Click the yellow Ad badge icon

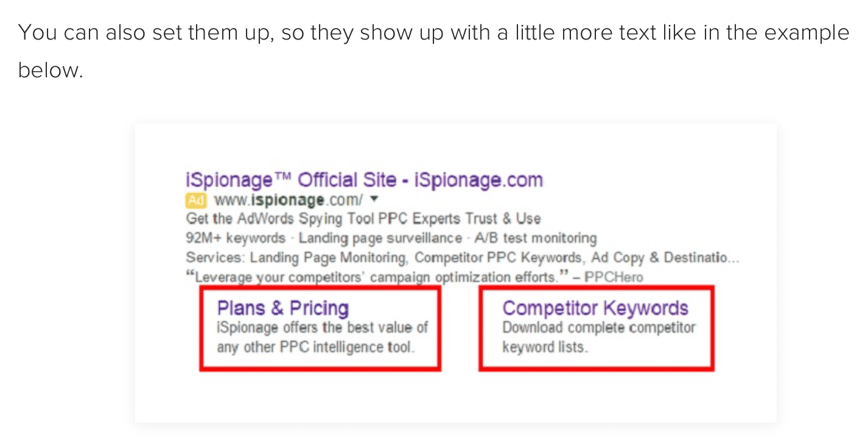195,200
